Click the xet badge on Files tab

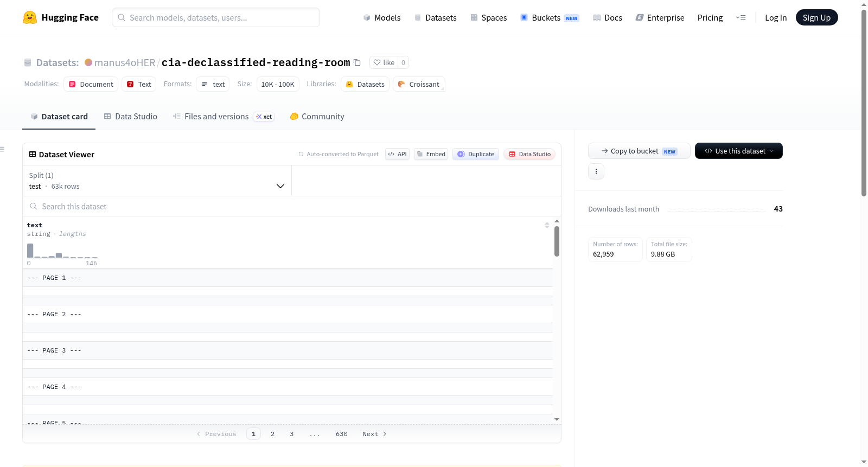click(264, 117)
